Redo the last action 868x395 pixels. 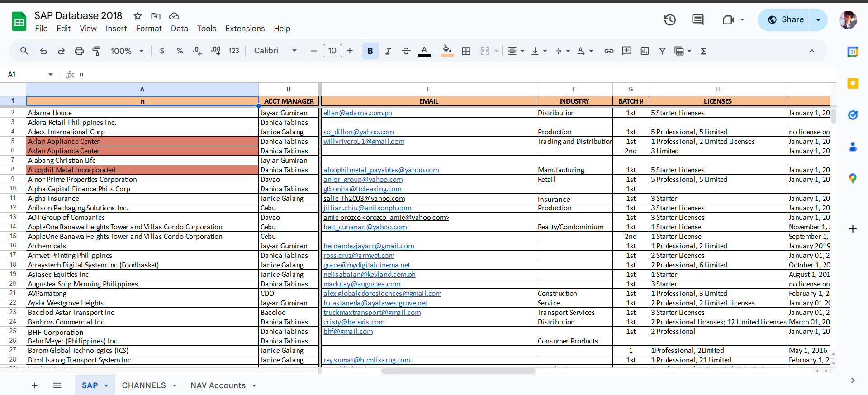61,51
